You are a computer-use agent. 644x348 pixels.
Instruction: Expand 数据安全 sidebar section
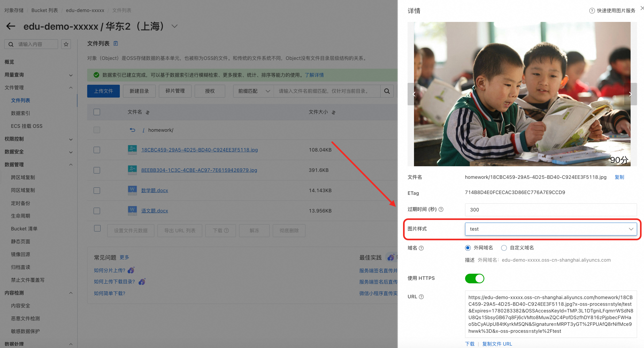click(71, 152)
